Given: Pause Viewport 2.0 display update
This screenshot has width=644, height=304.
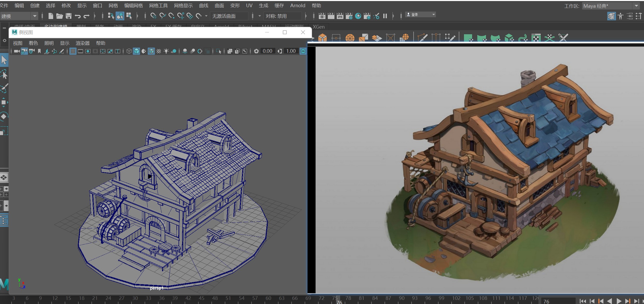Looking at the screenshot, I should click(385, 16).
